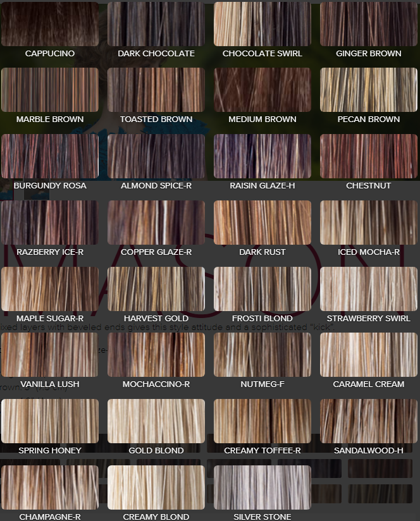Viewport: 420px width, 521px height.
Task: Click the CAPPUCINO label text
Action: click(x=50, y=54)
